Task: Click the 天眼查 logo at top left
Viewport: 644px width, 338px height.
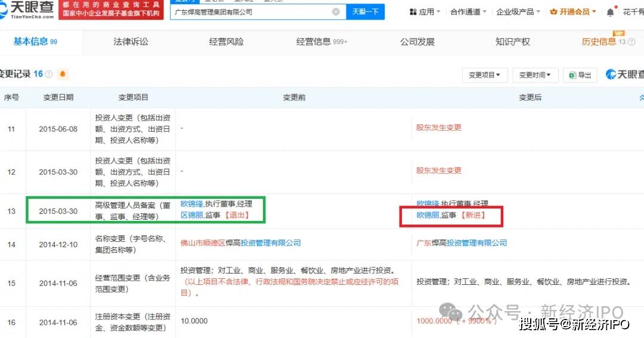Action: [27, 10]
